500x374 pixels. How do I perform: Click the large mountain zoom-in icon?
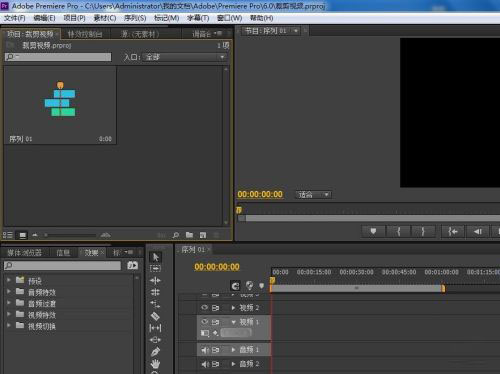click(106, 235)
